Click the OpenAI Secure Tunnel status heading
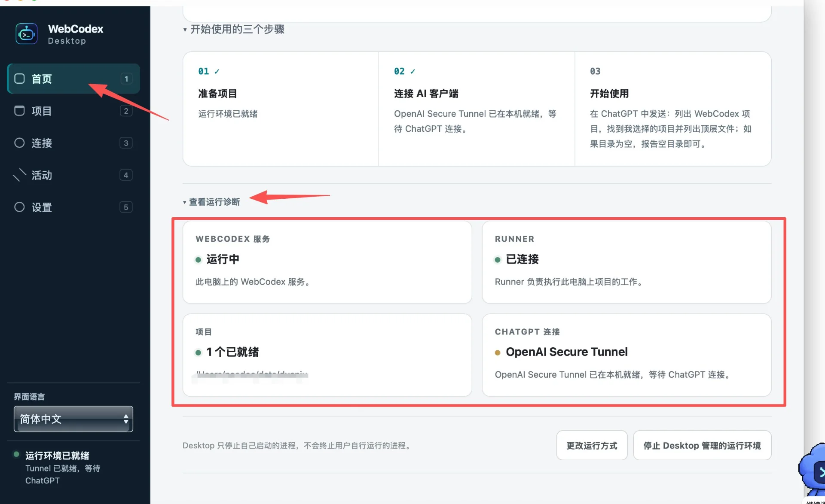This screenshot has width=825, height=504. (x=566, y=352)
